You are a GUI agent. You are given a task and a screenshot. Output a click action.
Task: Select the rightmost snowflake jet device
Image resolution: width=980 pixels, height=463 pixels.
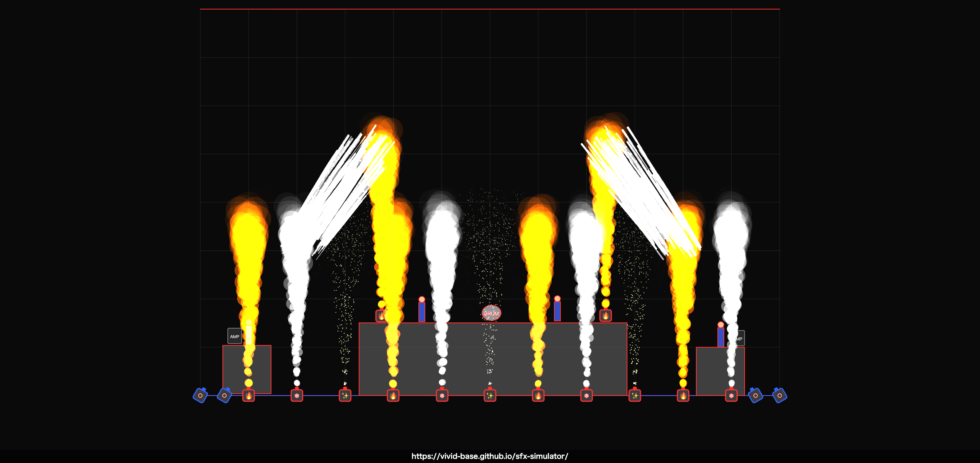(732, 396)
